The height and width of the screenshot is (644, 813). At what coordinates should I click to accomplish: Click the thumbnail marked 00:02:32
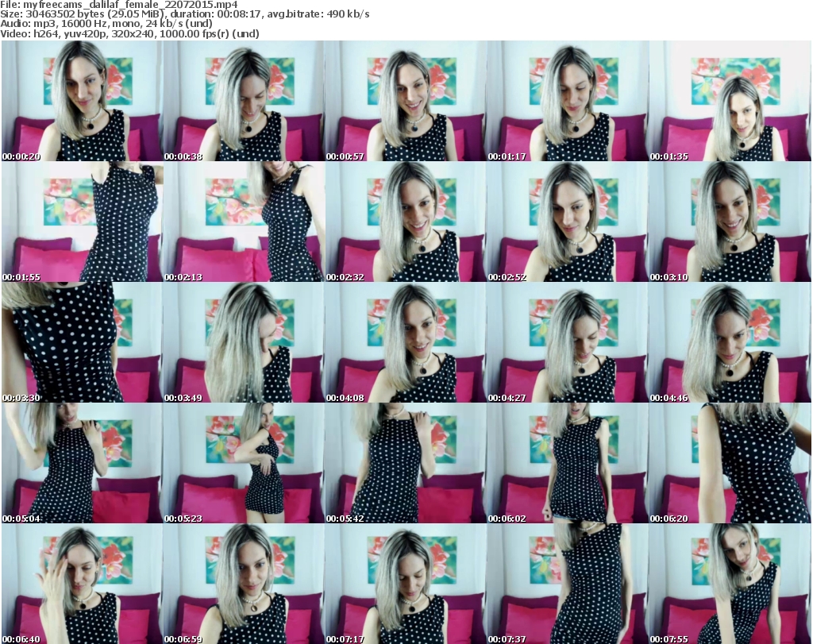point(406,222)
